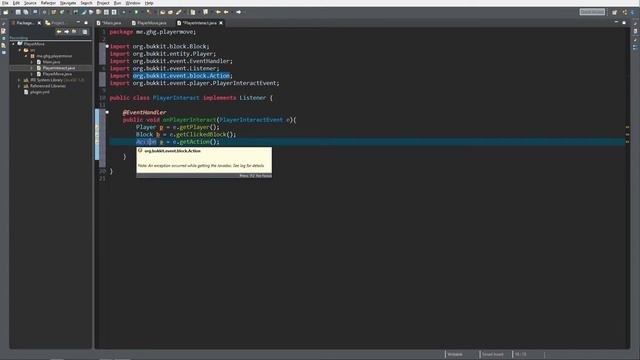Click the Listener interface name in class declaration
The height and width of the screenshot is (360, 640).
pos(253,98)
